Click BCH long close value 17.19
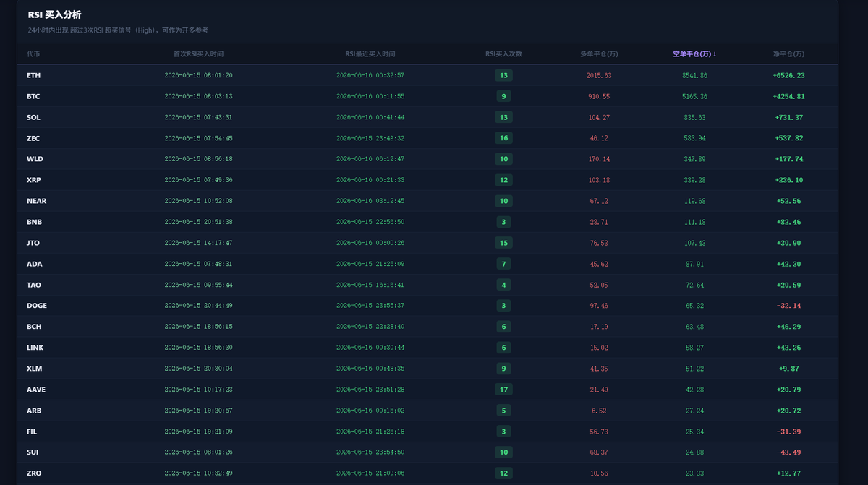Viewport: 868px width, 485px height. [x=599, y=327]
